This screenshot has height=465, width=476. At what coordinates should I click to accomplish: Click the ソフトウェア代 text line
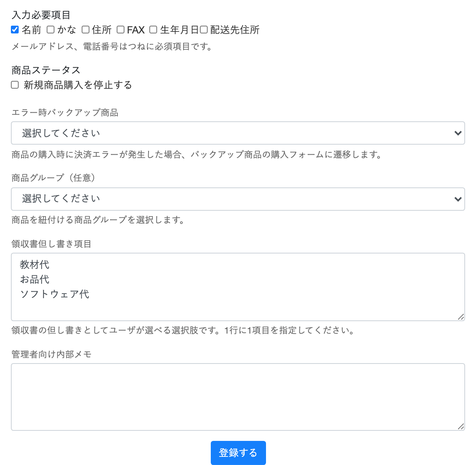click(55, 294)
